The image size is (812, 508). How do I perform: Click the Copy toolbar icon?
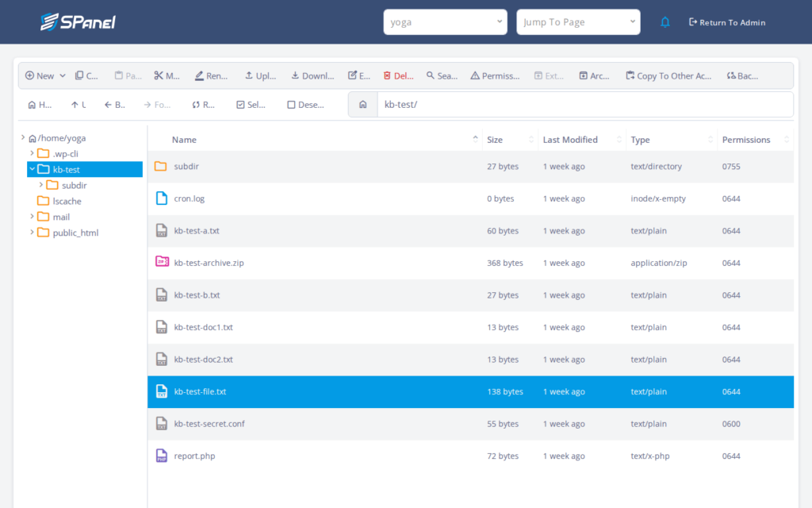coord(79,75)
